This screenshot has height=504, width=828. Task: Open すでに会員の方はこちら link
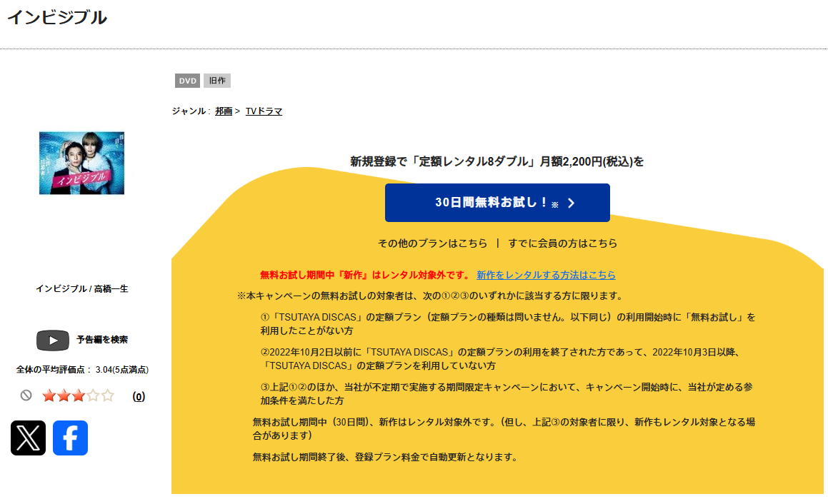562,243
